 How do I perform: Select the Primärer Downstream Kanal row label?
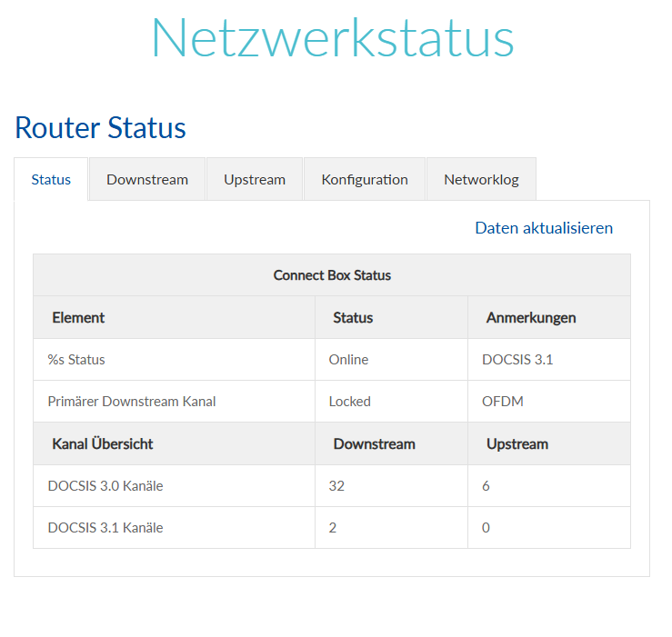132,402
